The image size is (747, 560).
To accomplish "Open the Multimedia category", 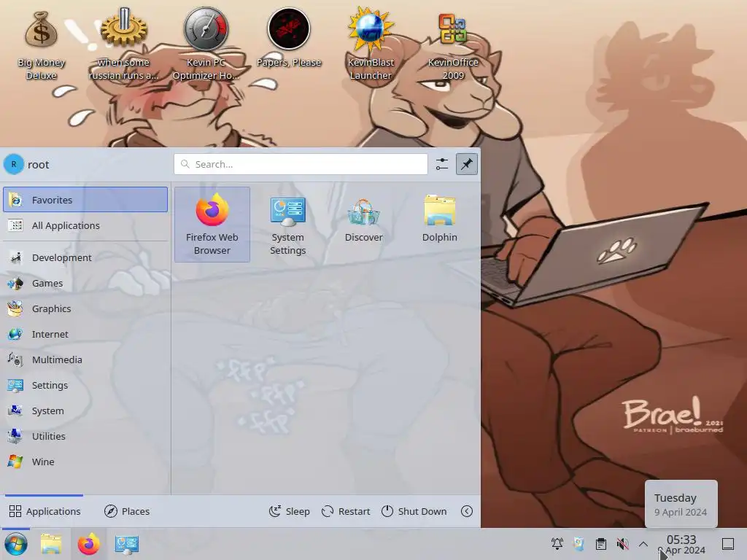I will pyautogui.click(x=85, y=360).
